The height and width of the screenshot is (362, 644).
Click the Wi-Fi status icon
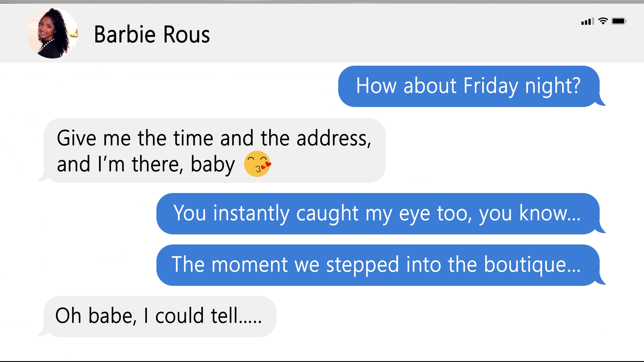coord(603,21)
